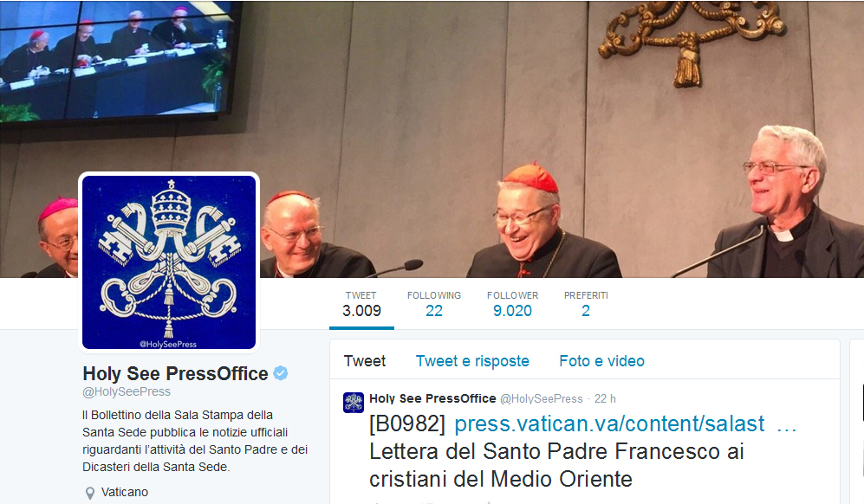Click Holy See PressOffice name in tweet header
This screenshot has width=864, height=504.
tap(432, 398)
